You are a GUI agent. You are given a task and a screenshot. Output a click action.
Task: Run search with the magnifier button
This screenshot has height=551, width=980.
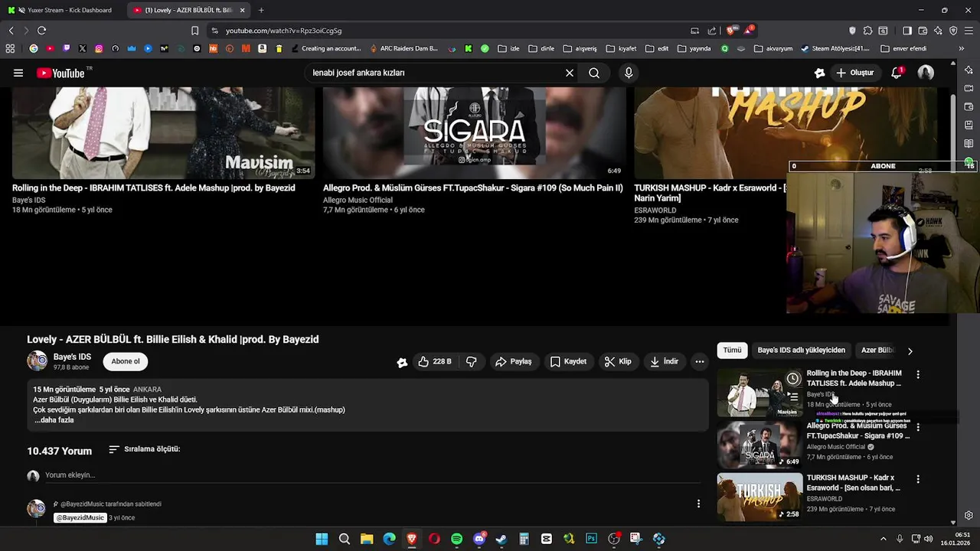click(594, 73)
